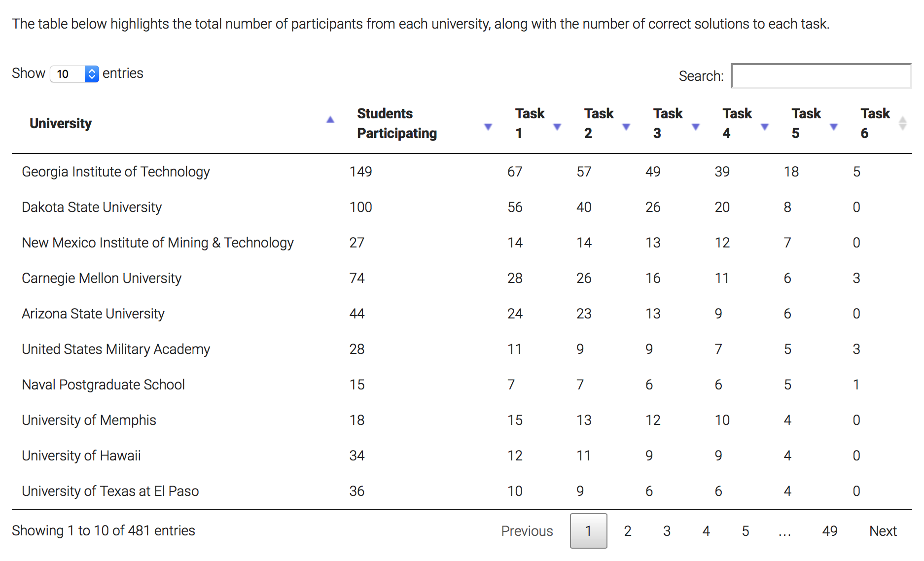Click the Georgia Institute of Technology row

(116, 172)
